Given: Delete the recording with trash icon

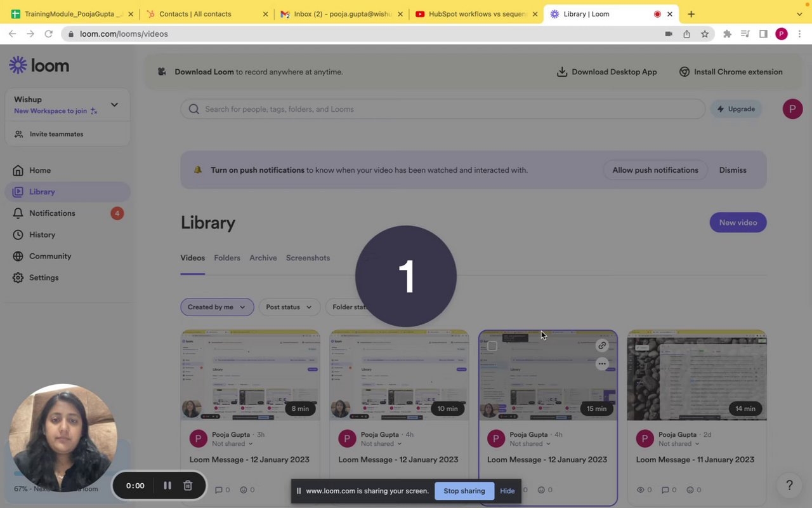Looking at the screenshot, I should [x=188, y=486].
